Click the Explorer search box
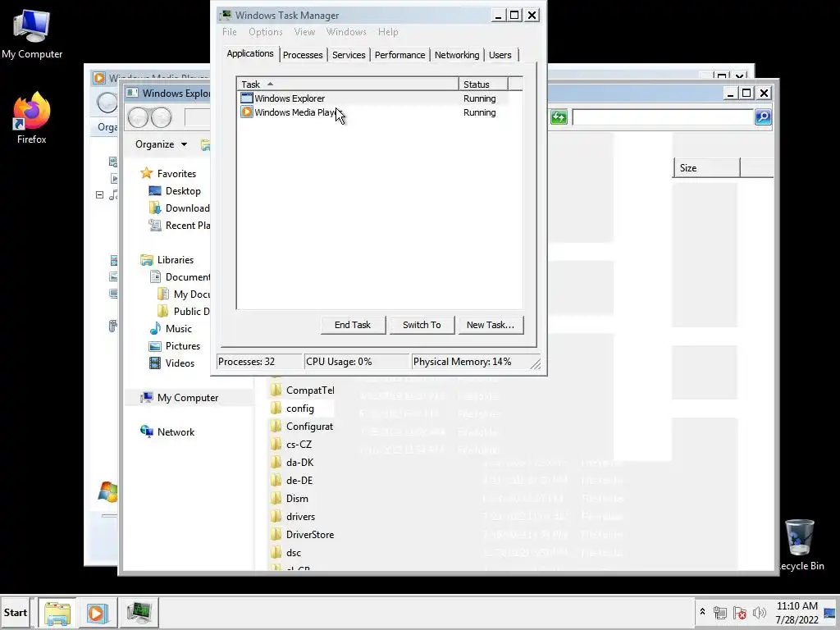Screen dimensions: 840x630 tap(663, 116)
